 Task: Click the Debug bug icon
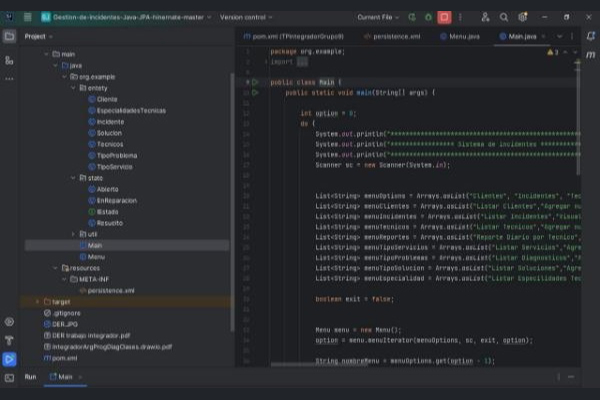point(428,17)
